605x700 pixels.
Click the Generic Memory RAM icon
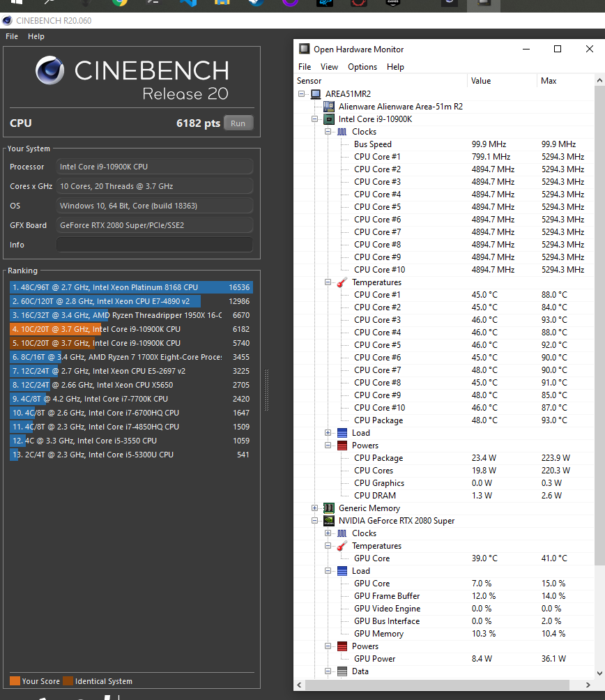329,508
